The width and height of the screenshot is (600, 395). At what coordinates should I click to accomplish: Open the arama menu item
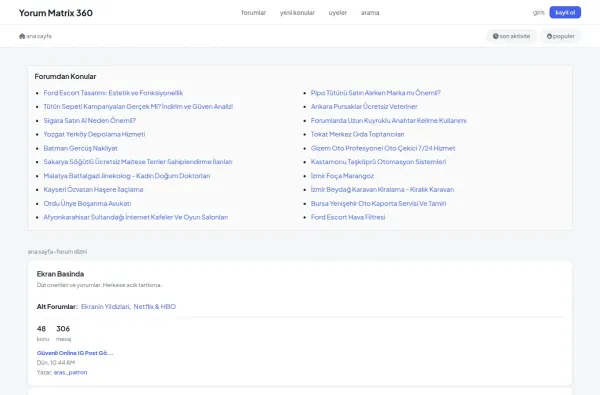point(370,13)
